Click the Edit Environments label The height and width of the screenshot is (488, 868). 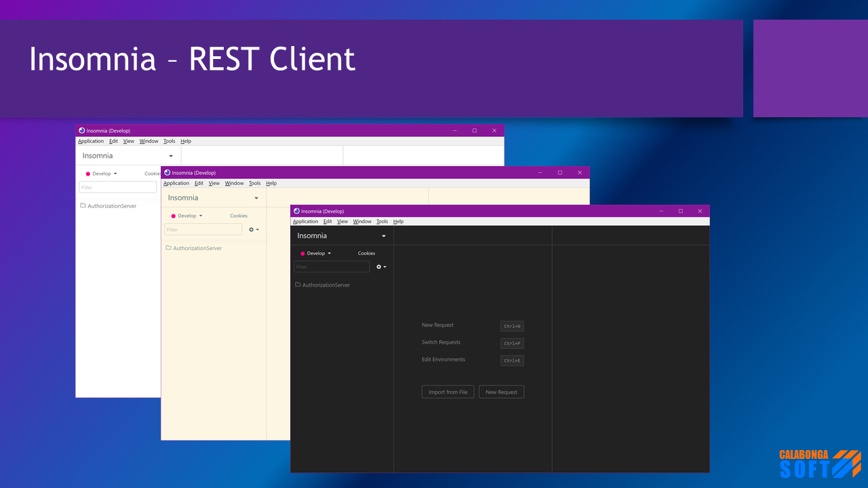click(x=443, y=359)
